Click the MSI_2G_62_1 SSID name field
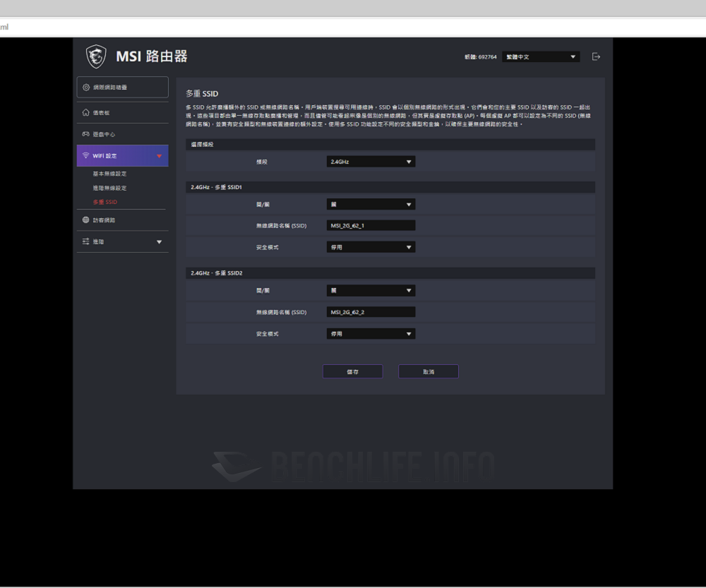Image resolution: width=706 pixels, height=588 pixels. click(369, 225)
